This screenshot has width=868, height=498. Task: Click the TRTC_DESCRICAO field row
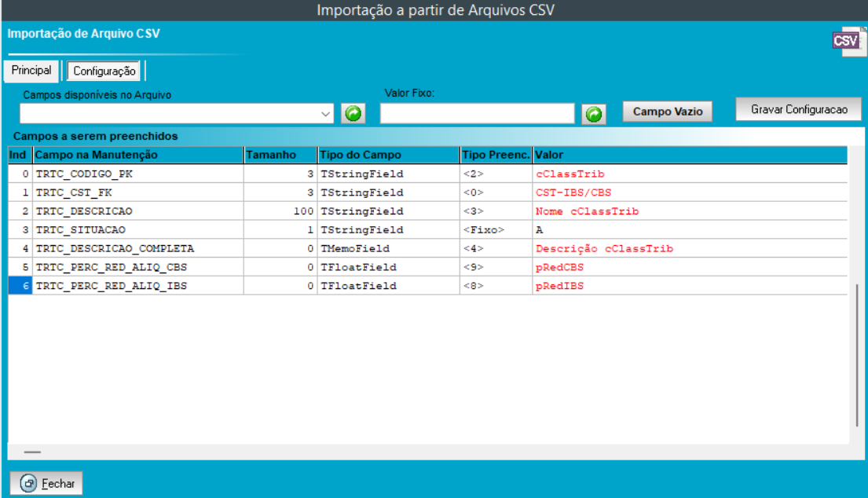pos(137,211)
